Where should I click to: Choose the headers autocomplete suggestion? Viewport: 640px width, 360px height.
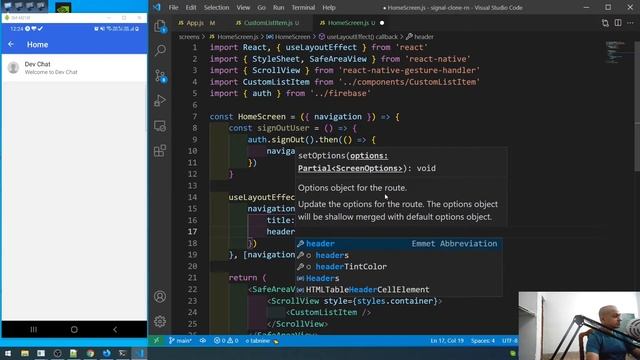tap(399, 255)
